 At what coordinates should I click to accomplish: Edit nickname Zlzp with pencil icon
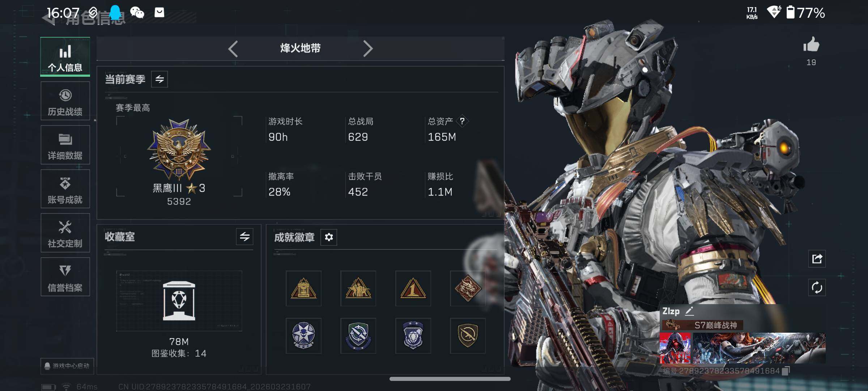pyautogui.click(x=689, y=311)
